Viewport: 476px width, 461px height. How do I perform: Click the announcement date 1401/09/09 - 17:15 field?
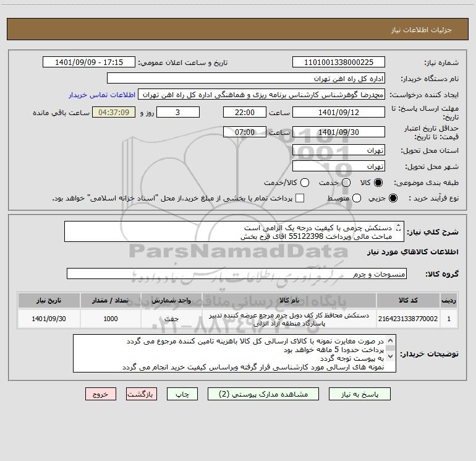[x=89, y=62]
